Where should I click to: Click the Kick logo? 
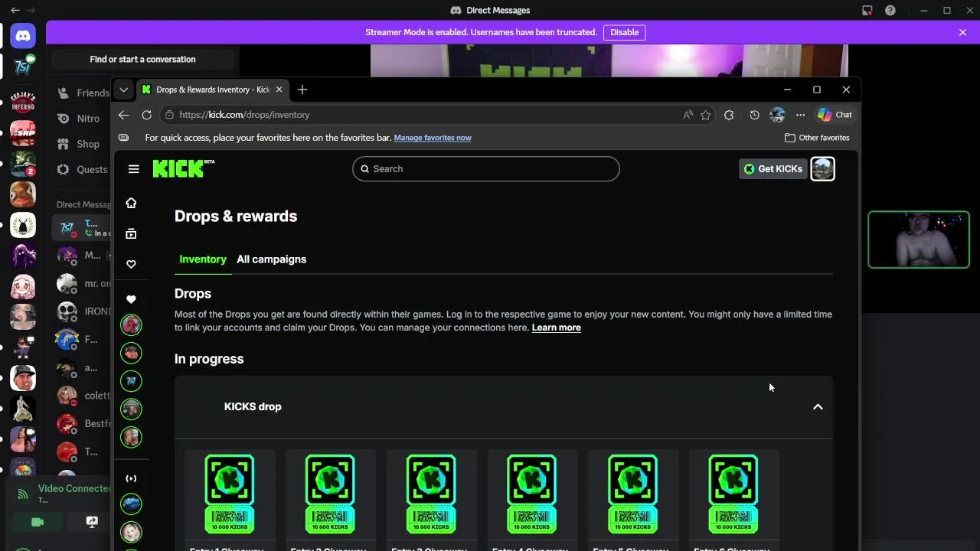pyautogui.click(x=183, y=168)
